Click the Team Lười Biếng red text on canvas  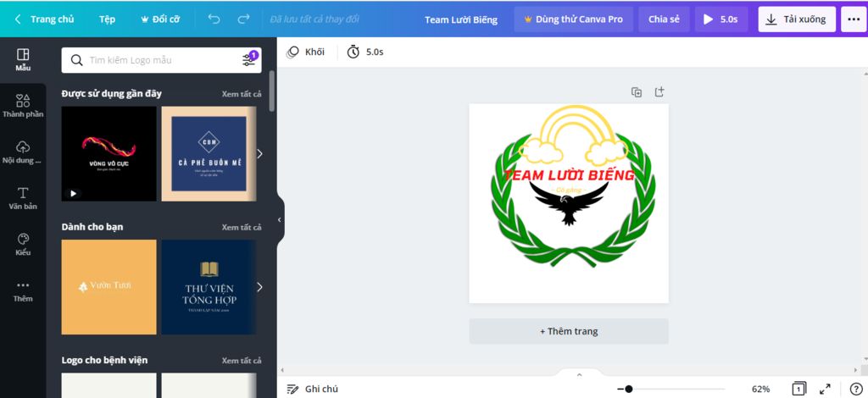(569, 175)
